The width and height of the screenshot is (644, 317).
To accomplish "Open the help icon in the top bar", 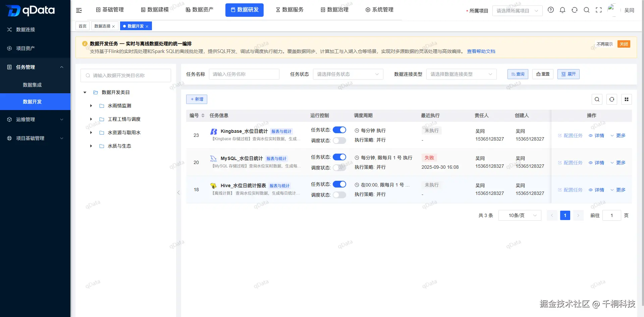I will point(550,10).
